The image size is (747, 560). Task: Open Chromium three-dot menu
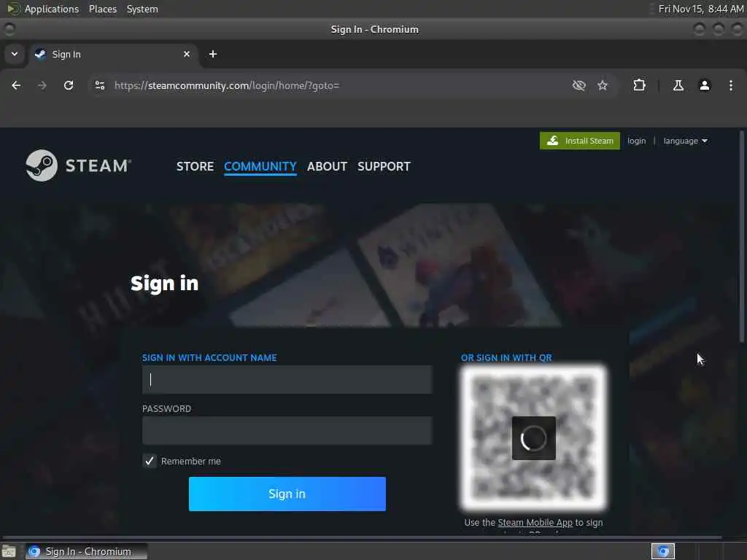(x=731, y=85)
